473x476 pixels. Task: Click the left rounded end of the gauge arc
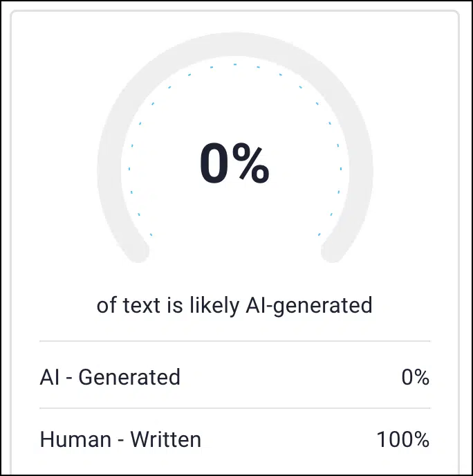pyautogui.click(x=137, y=250)
